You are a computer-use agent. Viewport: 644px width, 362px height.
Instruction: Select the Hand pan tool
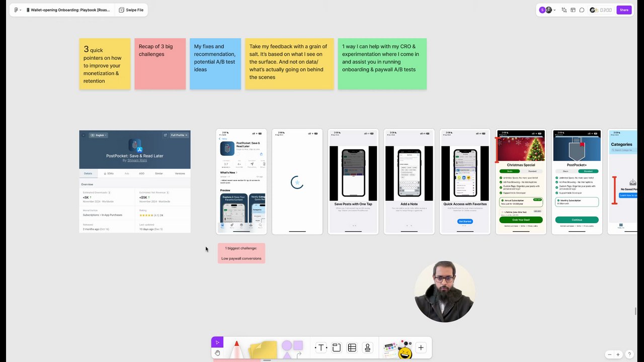[x=217, y=353]
